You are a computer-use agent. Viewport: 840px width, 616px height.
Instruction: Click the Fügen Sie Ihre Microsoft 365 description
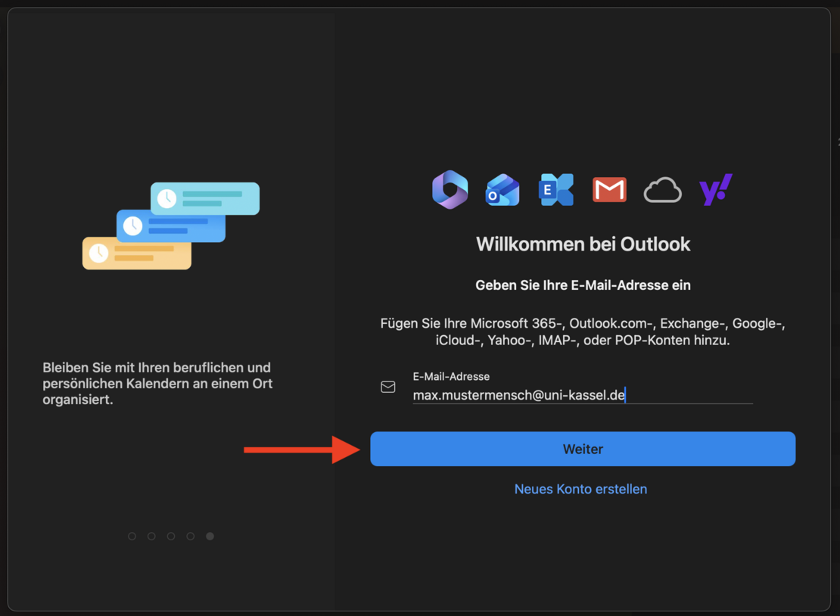point(582,331)
